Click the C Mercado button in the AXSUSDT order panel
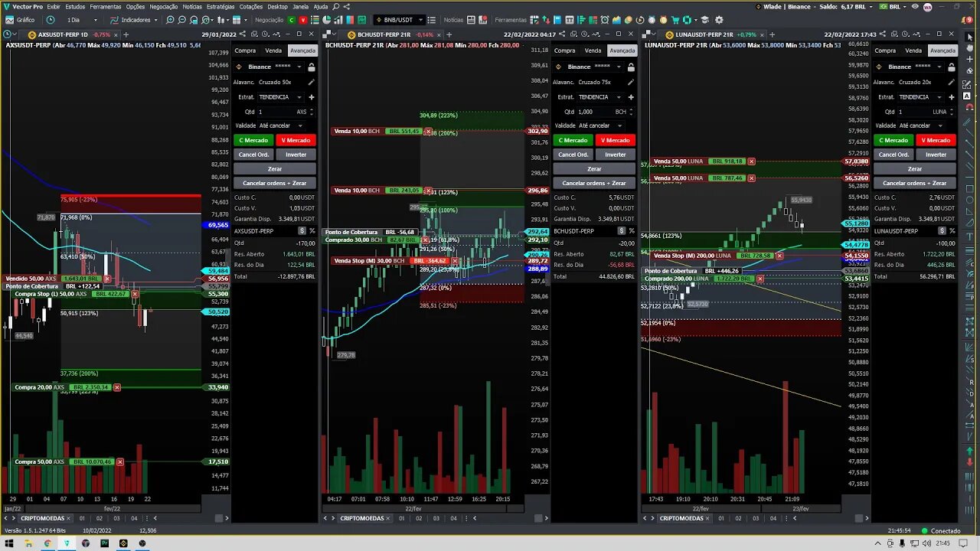This screenshot has width=980, height=551. (x=253, y=140)
